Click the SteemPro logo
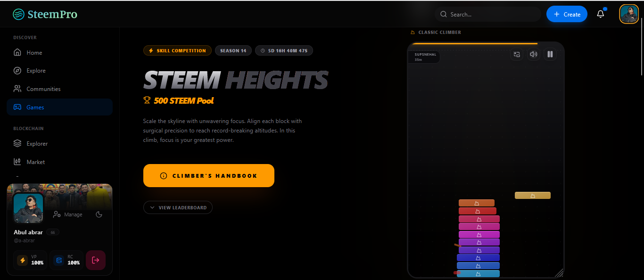 (45, 15)
